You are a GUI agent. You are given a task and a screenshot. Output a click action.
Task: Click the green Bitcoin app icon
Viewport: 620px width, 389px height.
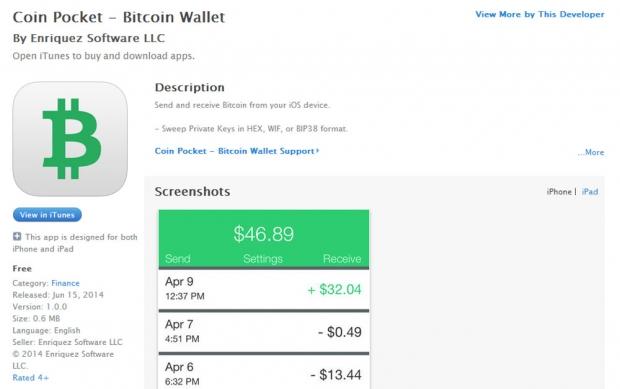[x=70, y=139]
